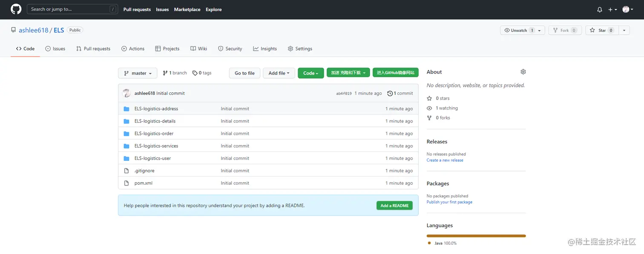Image resolution: width=644 pixels, height=254 pixels.
Task: Switch to the Insights tab
Action: point(265,49)
